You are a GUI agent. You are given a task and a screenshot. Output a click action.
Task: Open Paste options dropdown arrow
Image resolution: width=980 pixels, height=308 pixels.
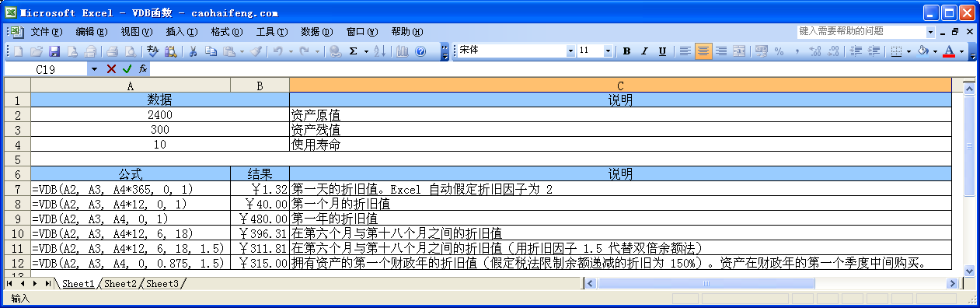pyautogui.click(x=241, y=51)
